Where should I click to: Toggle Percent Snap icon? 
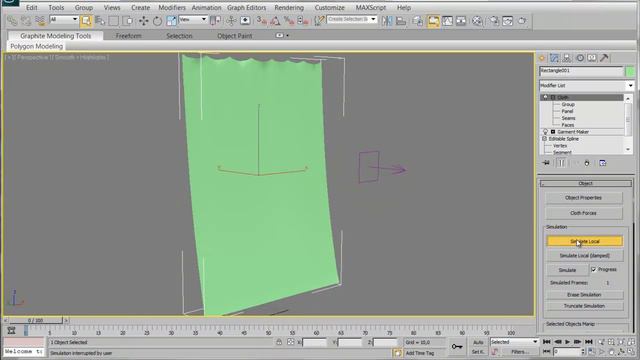click(x=289, y=20)
